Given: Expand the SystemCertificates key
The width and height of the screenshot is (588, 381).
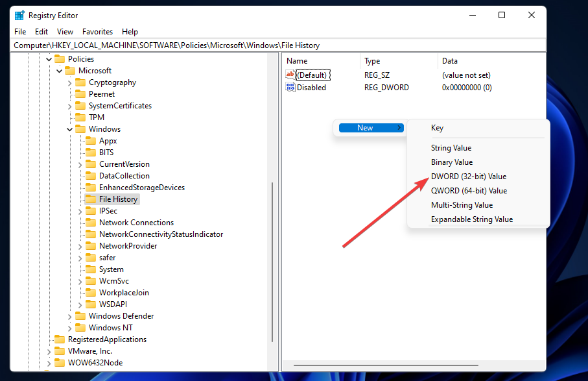Looking at the screenshot, I should coord(70,106).
